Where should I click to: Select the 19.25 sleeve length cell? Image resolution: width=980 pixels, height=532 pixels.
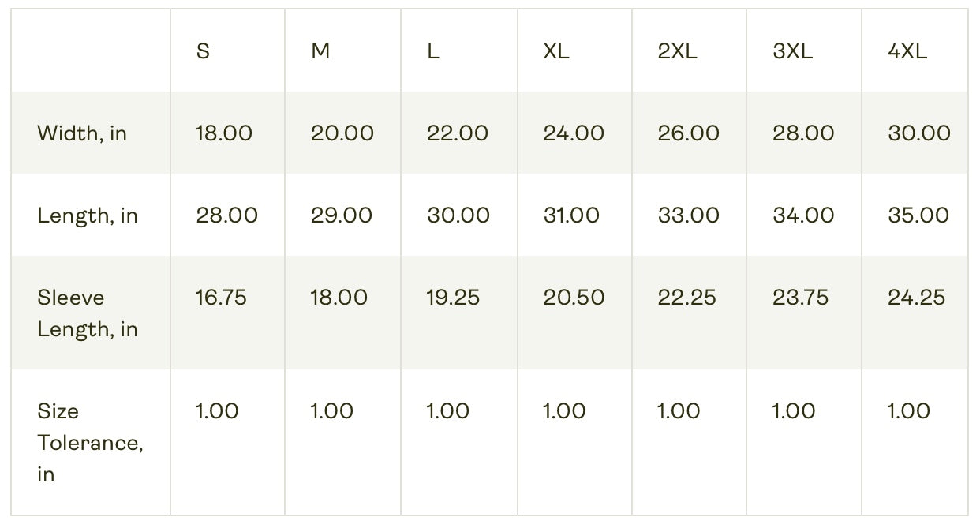click(x=453, y=298)
